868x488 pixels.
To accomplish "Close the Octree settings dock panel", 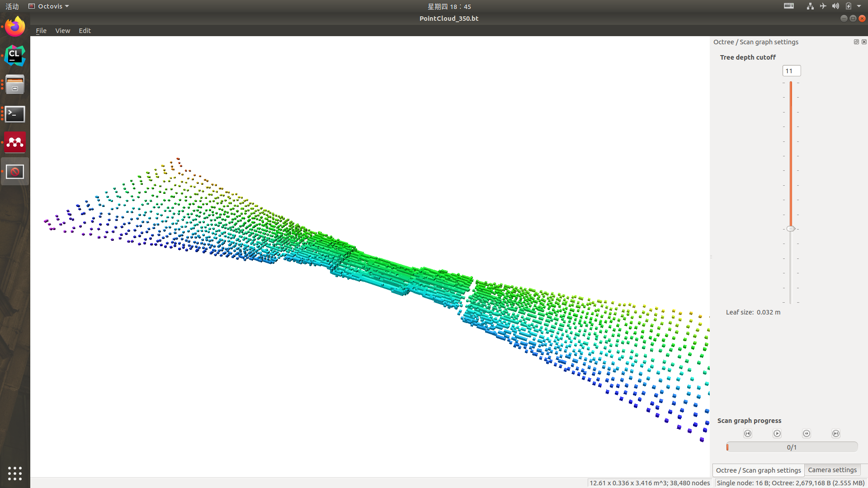I will click(x=864, y=42).
